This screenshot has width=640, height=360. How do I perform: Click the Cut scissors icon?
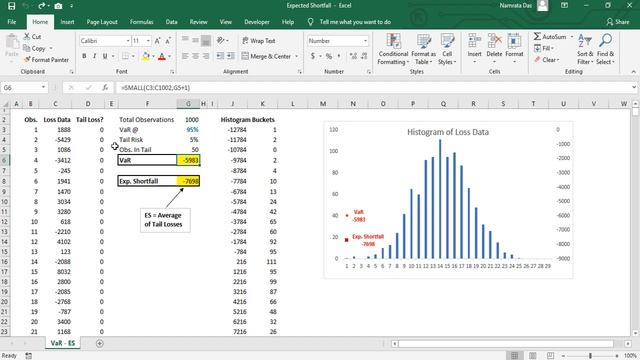click(27, 37)
